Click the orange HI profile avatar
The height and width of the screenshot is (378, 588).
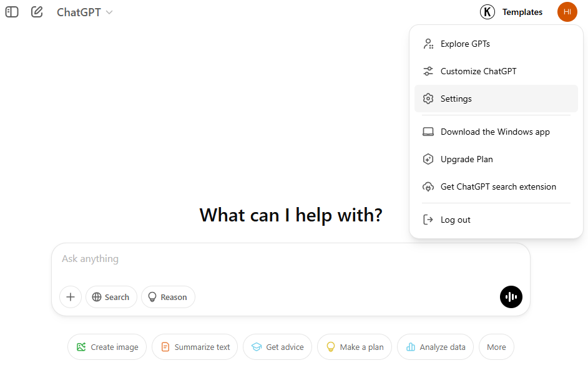[567, 12]
